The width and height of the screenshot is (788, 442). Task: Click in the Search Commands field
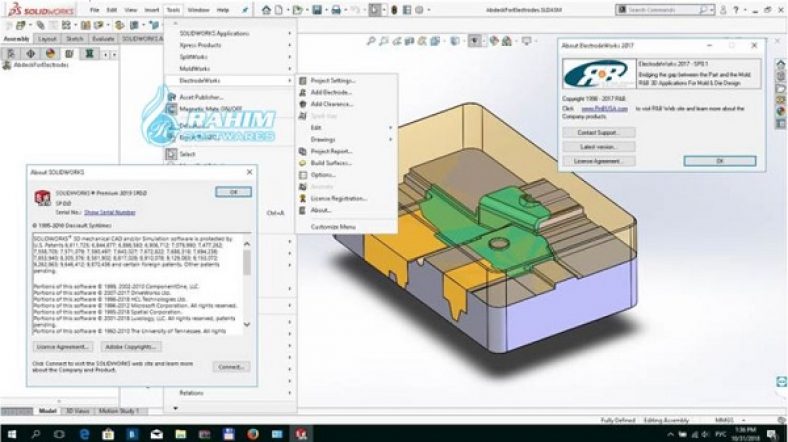tap(680, 10)
